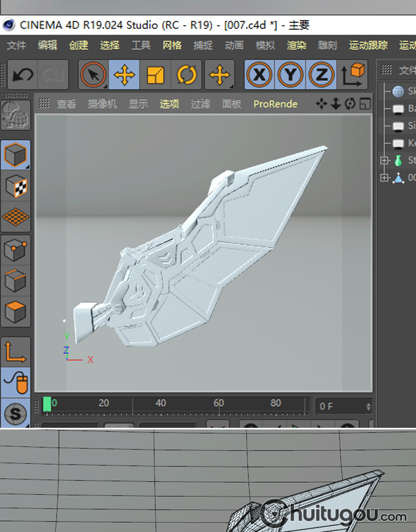Open the 渲染 menu
Image resolution: width=416 pixels, height=532 pixels.
click(296, 45)
